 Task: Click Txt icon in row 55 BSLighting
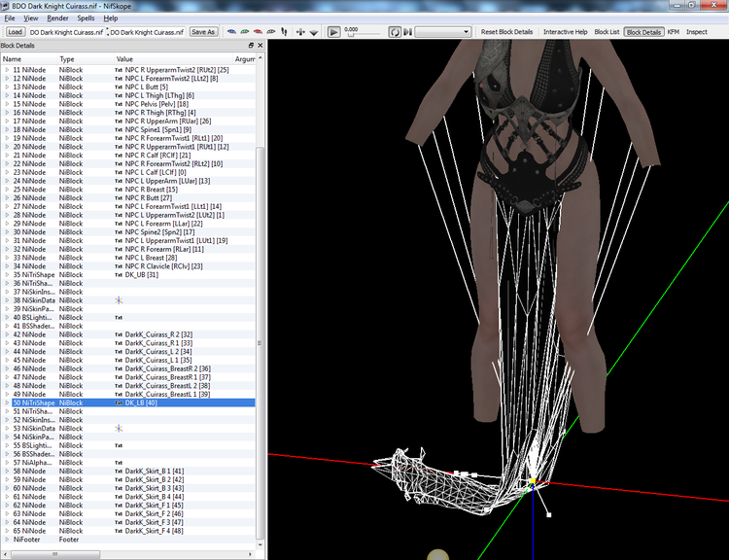119,445
